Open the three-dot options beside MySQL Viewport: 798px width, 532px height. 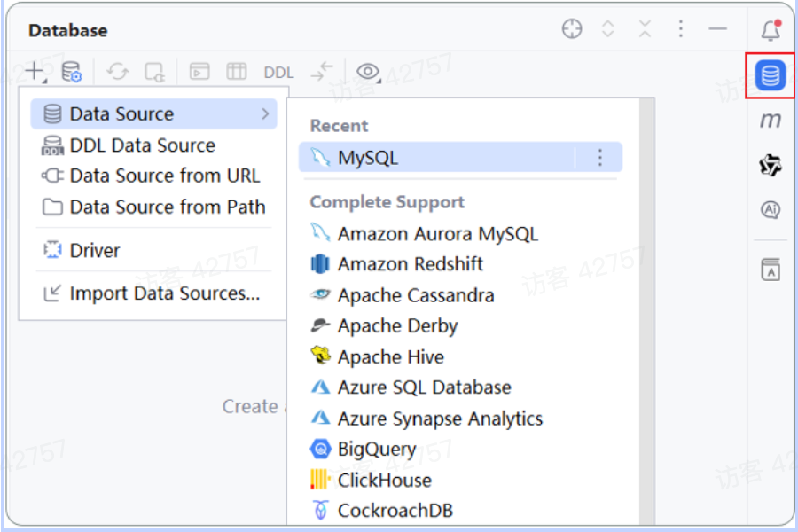(600, 158)
